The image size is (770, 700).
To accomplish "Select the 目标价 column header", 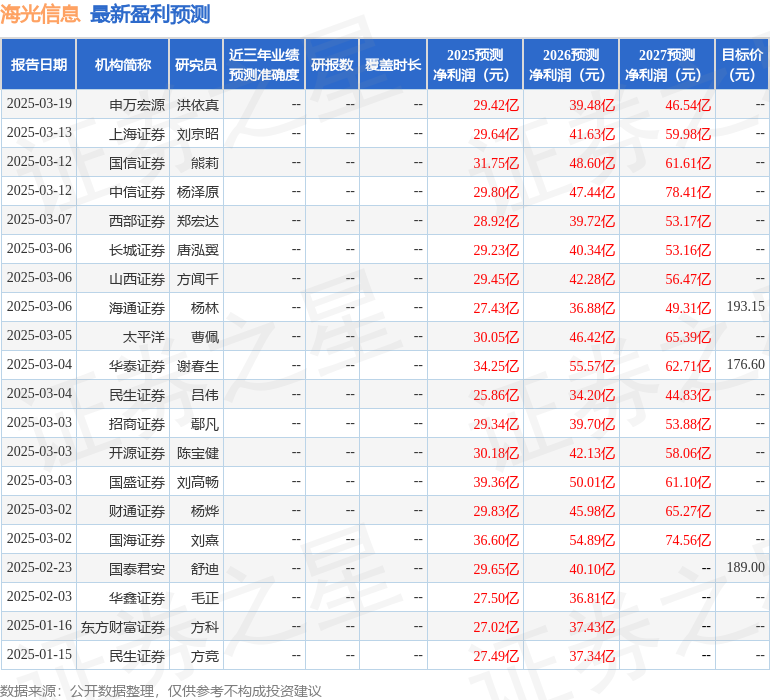I will click(x=742, y=65).
